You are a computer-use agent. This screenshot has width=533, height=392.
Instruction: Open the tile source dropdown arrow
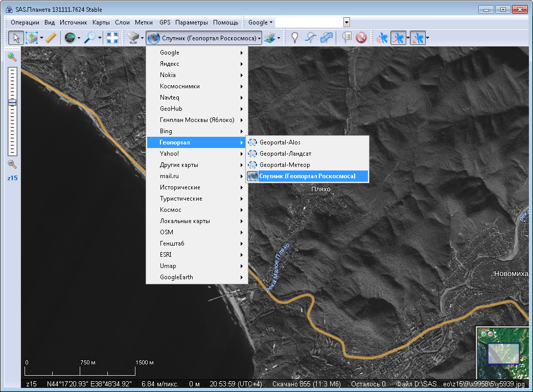point(142,38)
